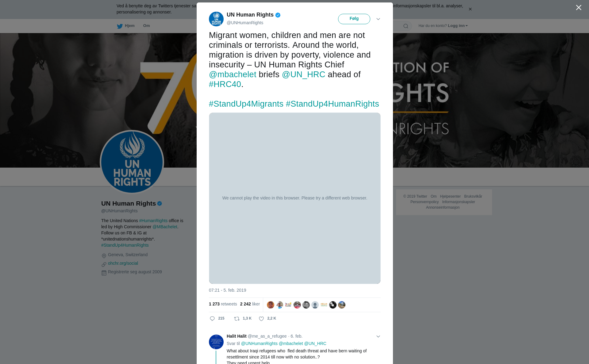Screen dimensions: 589x364
Task: Expand the Halit Halit reply options chevron
Action: (x=378, y=336)
